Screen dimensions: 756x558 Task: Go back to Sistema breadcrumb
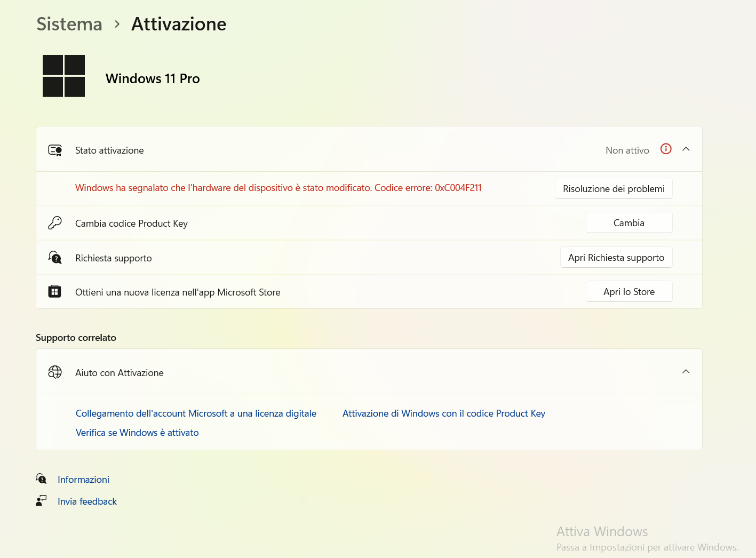click(x=69, y=24)
